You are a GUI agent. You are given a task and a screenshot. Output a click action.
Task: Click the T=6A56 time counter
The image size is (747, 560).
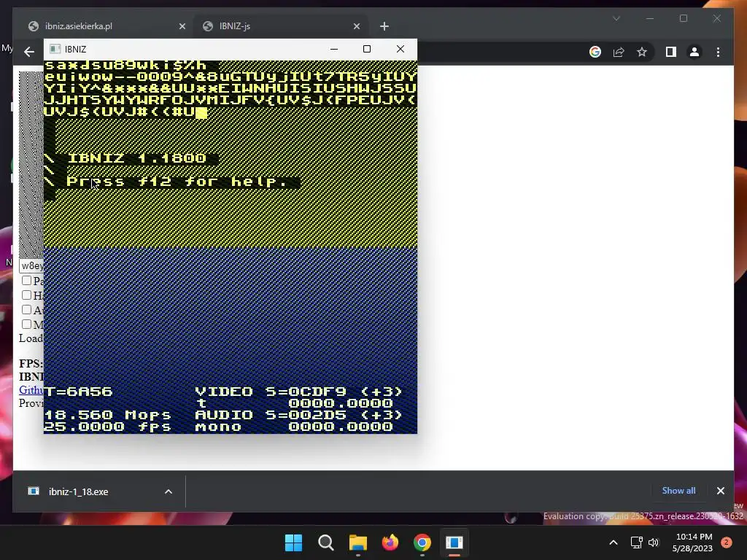[x=79, y=392]
